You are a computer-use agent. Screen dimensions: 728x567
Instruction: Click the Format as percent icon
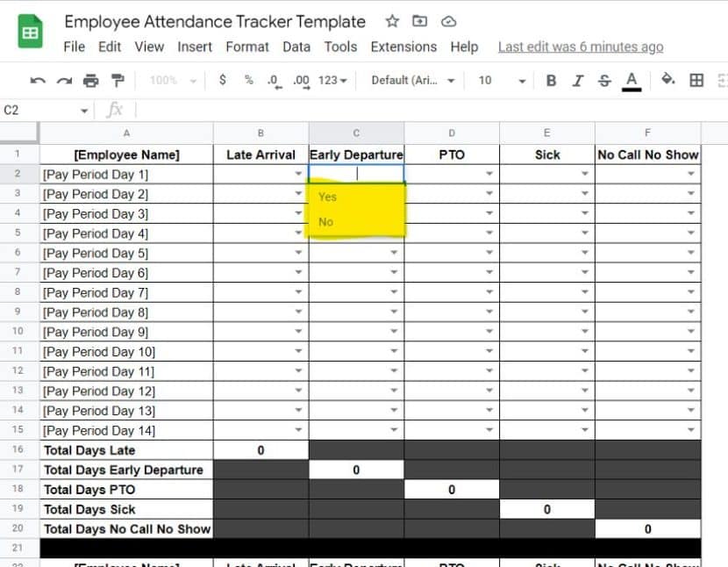point(247,80)
